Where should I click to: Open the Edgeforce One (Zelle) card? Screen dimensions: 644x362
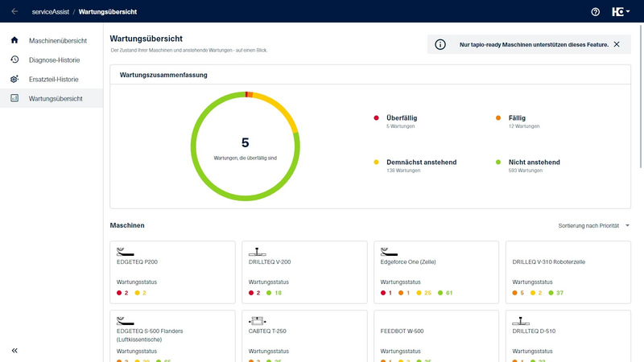[436, 272]
